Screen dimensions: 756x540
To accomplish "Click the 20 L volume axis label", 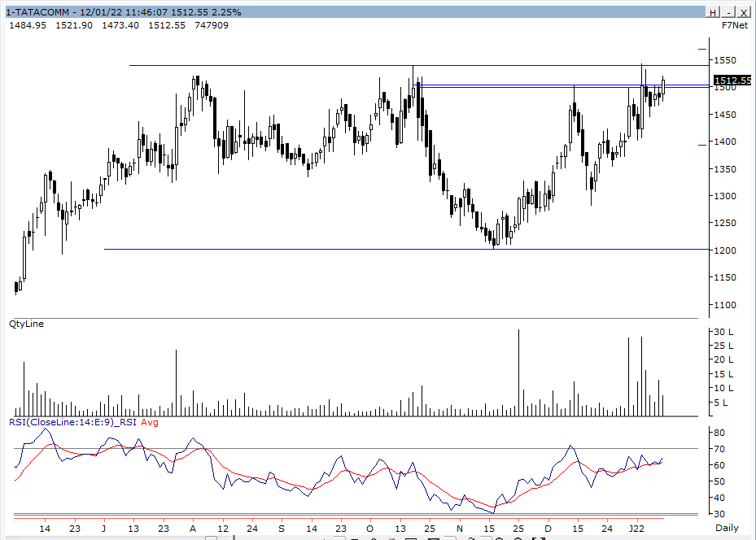I will pyautogui.click(x=723, y=359).
